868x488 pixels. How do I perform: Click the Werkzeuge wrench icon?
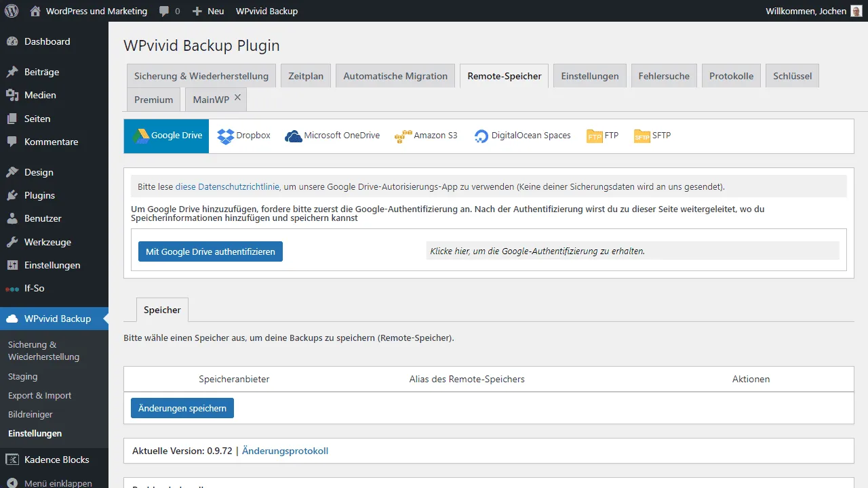tap(12, 242)
